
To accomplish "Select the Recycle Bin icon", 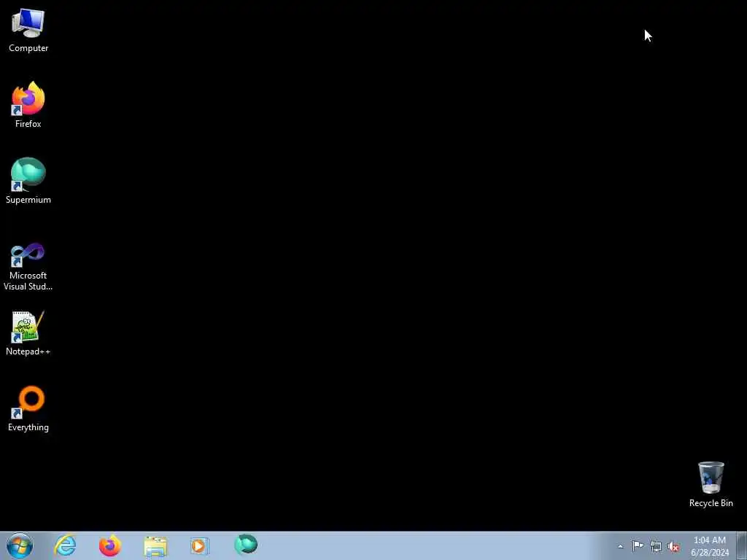I will (711, 484).
